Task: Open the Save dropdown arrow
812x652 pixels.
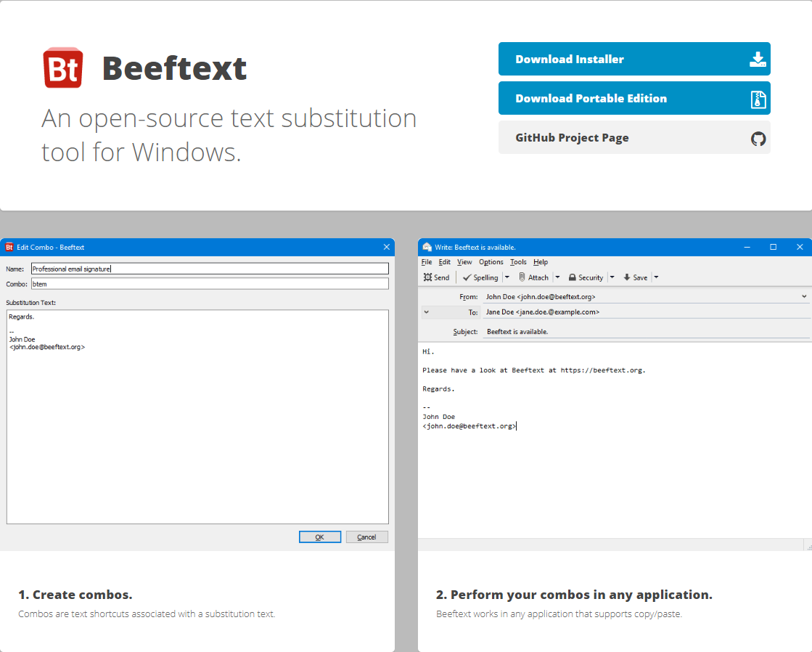Action: [656, 277]
